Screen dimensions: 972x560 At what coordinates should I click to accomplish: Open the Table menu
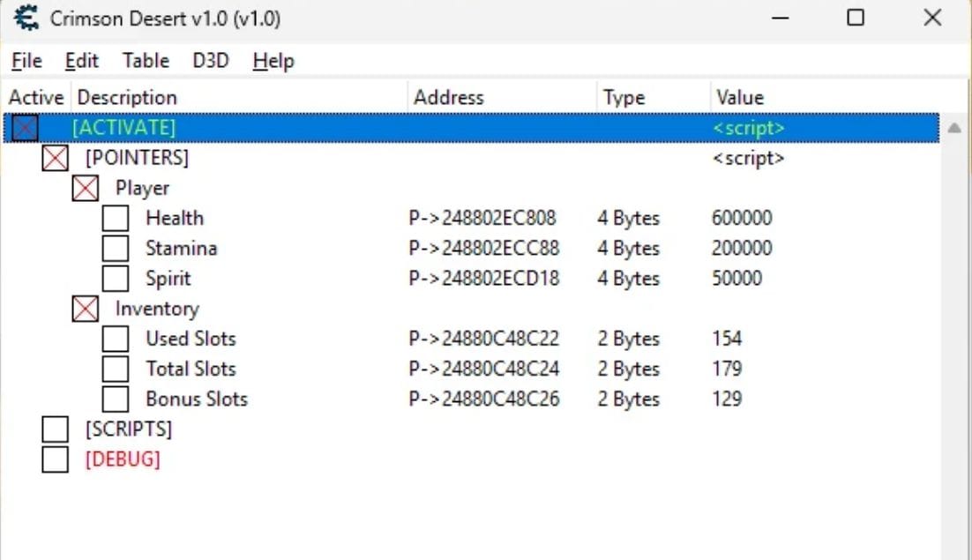tap(146, 61)
